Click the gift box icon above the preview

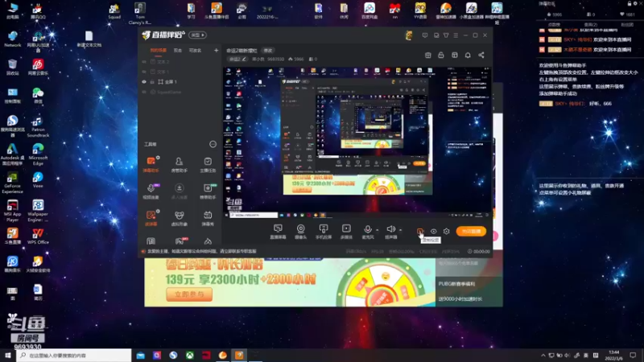click(428, 55)
